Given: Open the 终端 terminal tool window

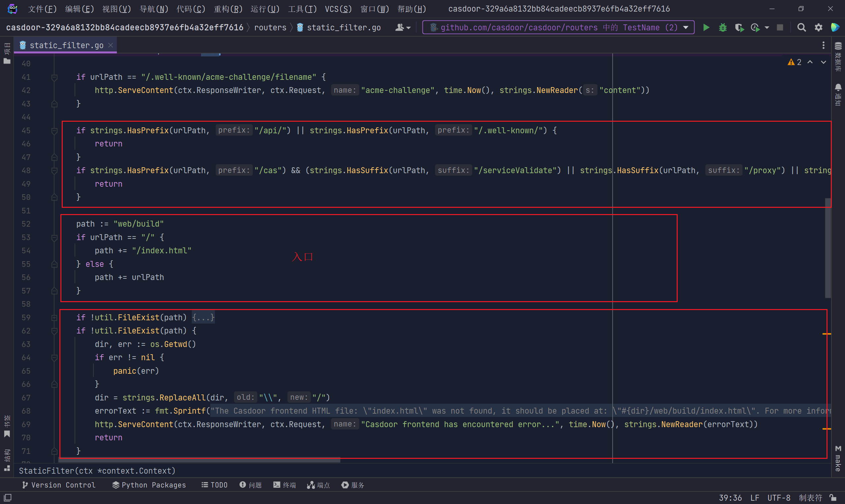Looking at the screenshot, I should pos(285,485).
